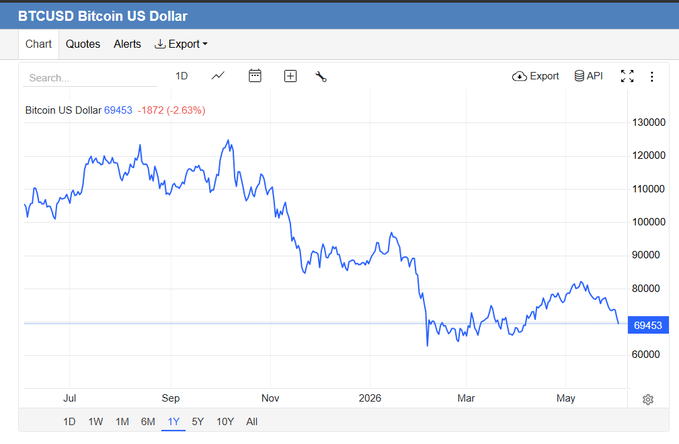Click the Nov date axis label
Screen dimensions: 679x444
click(270, 399)
